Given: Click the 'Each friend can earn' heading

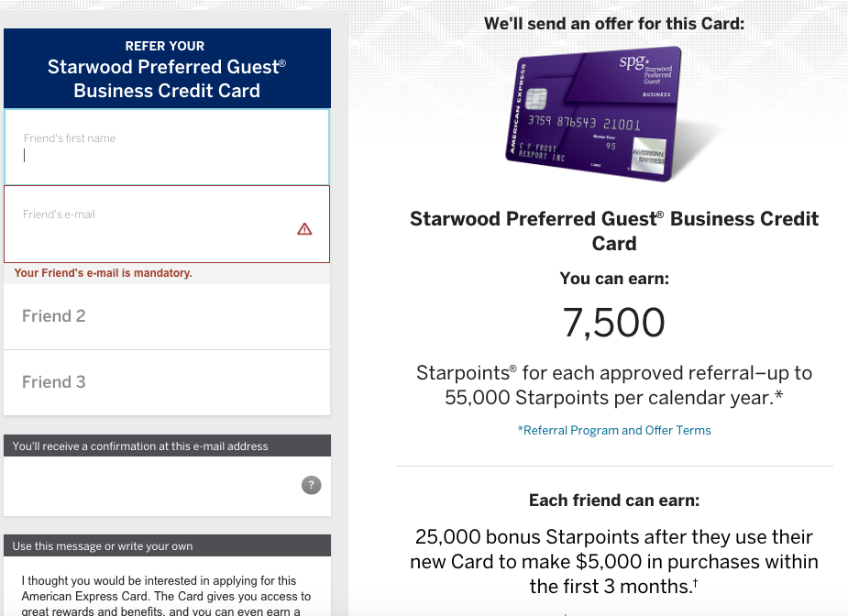Looking at the screenshot, I should point(614,500).
